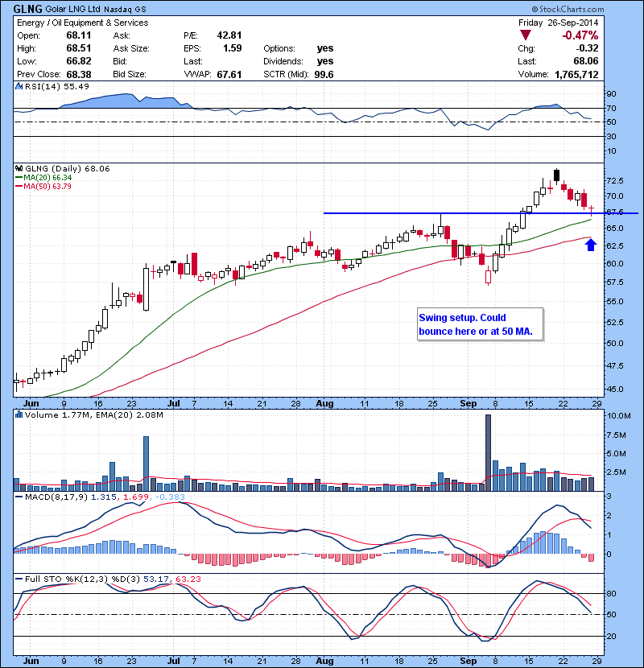Select the company name Golar LNG Ltd
Viewport: 644px width, 668px height.
click(x=73, y=9)
